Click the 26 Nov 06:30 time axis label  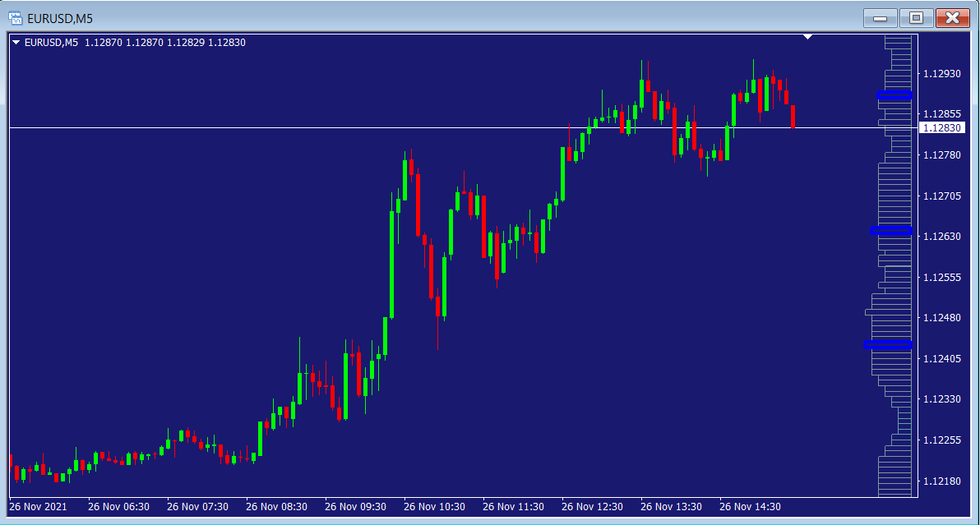click(x=118, y=507)
